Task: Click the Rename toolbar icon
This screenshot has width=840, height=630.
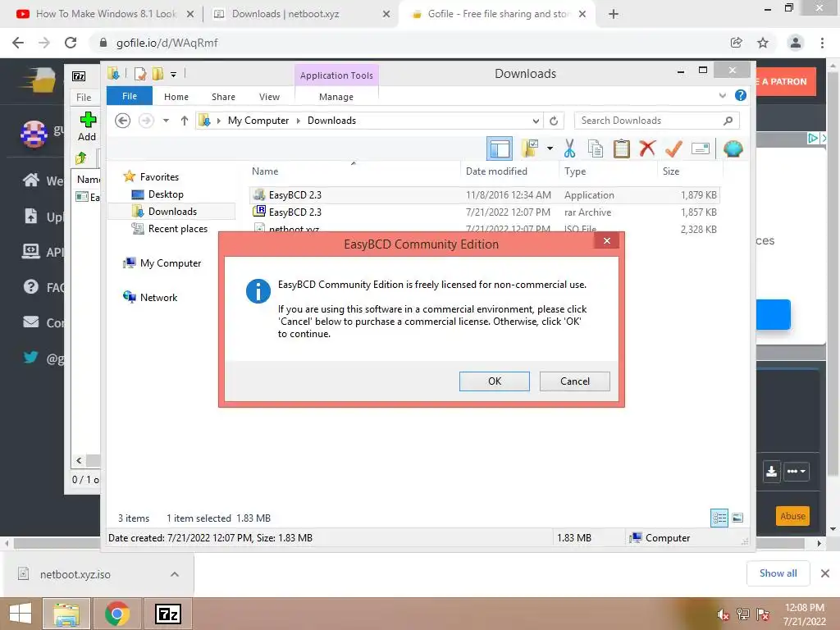Action: coord(701,148)
